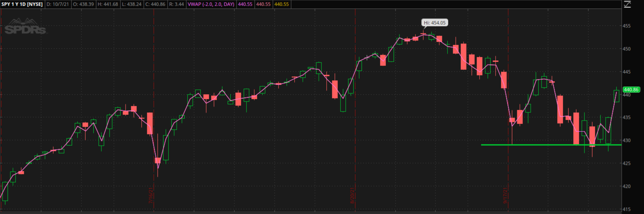
Task: Click the high price H: 441.68
Action: pos(108,4)
